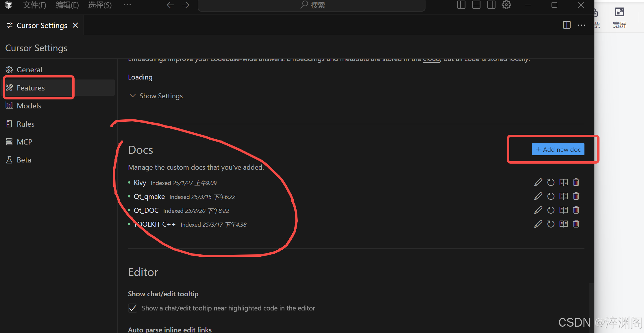644x333 pixels.
Task: Click the split editor icon
Action: point(567,25)
